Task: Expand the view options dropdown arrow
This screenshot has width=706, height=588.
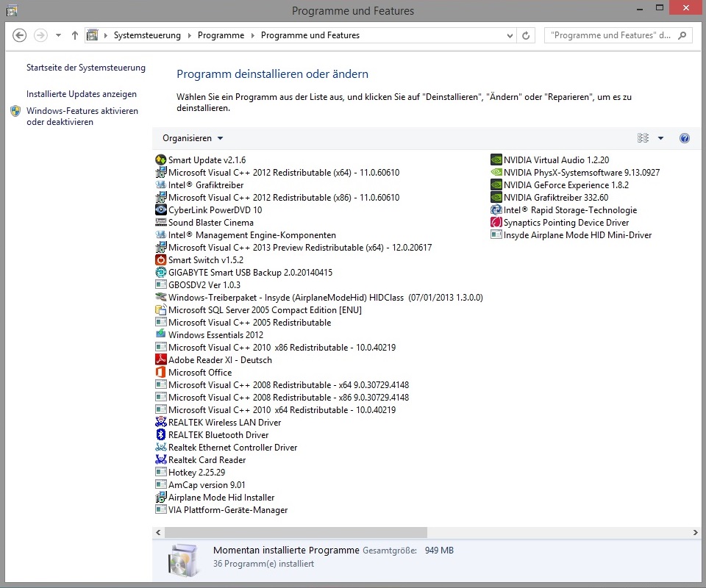Action: pos(660,138)
